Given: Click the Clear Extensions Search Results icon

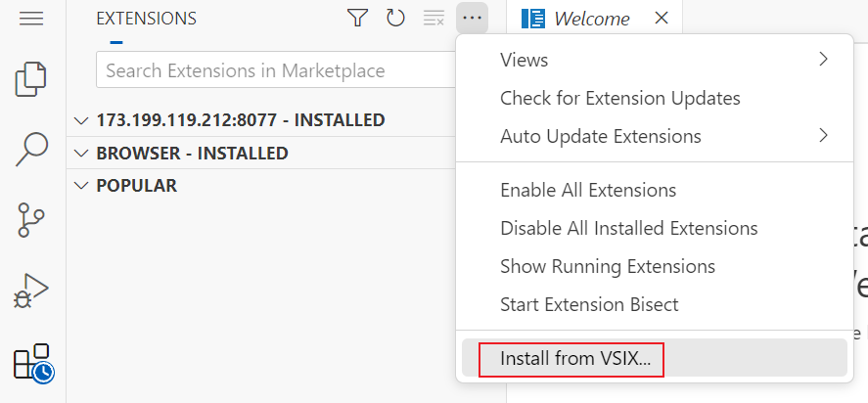Looking at the screenshot, I should pos(434,18).
